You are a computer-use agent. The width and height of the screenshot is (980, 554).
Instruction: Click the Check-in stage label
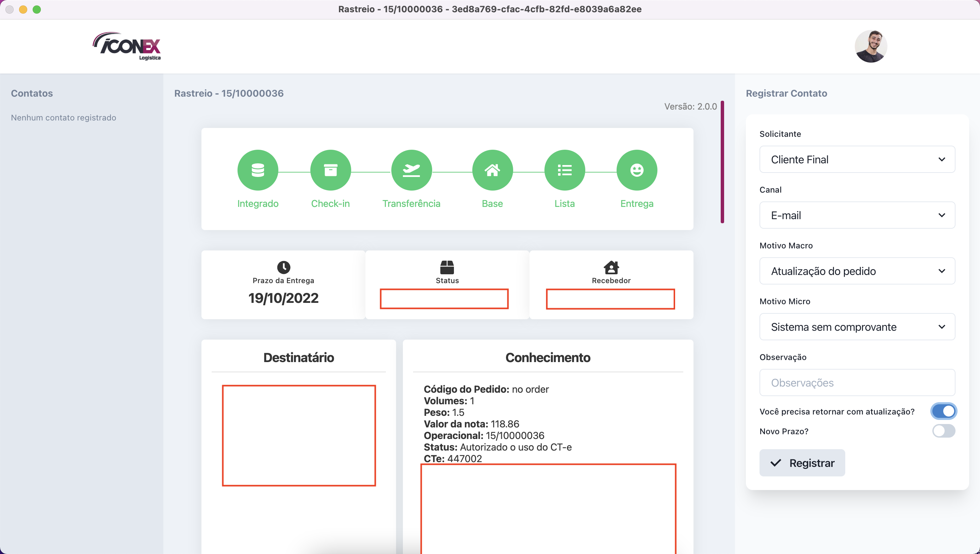pos(330,203)
